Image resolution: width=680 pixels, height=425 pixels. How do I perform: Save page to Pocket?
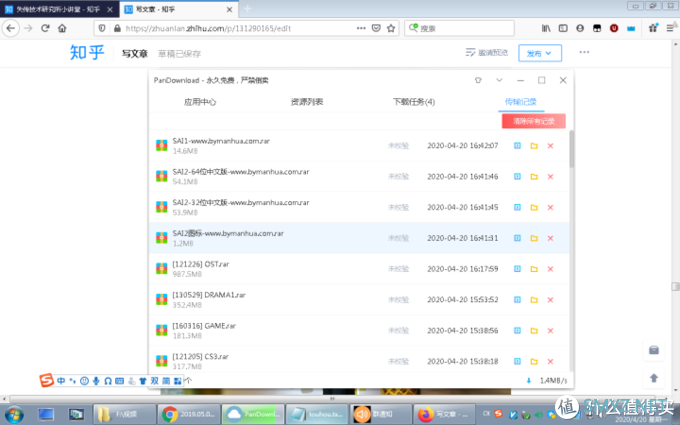pos(376,28)
